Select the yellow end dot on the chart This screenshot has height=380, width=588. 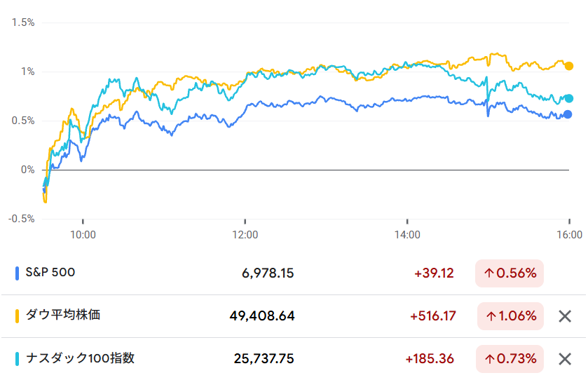pos(569,66)
